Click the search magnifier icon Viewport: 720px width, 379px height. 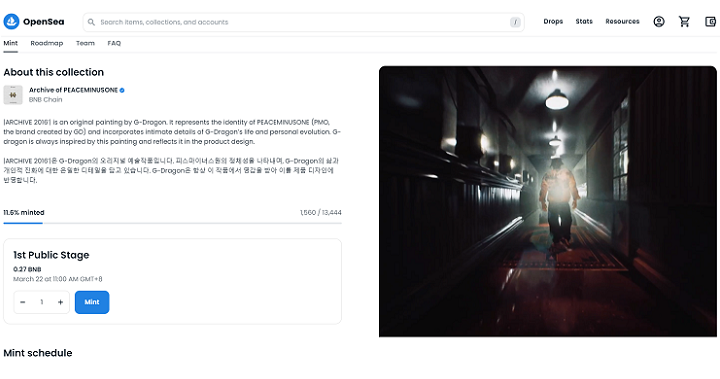(91, 22)
